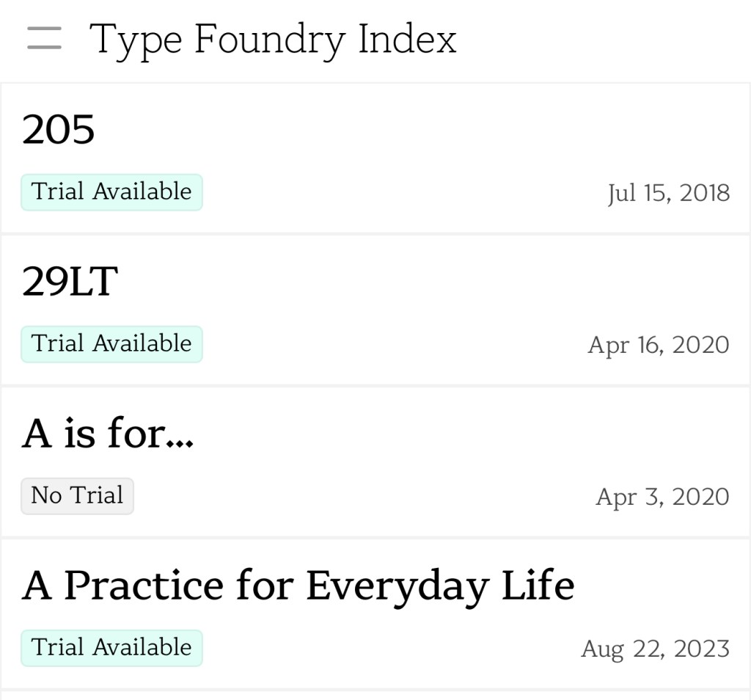Click the Apr 16, 2020 date

658,345
